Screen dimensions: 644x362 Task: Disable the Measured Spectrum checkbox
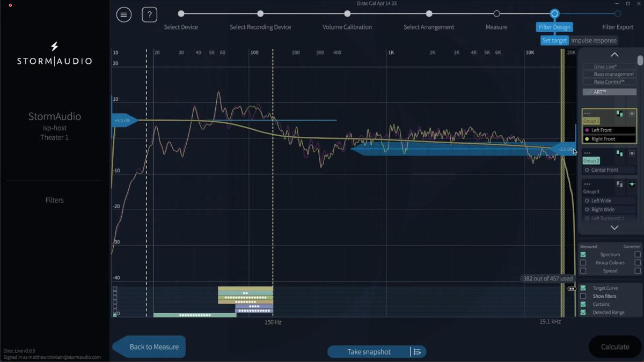pyautogui.click(x=583, y=255)
